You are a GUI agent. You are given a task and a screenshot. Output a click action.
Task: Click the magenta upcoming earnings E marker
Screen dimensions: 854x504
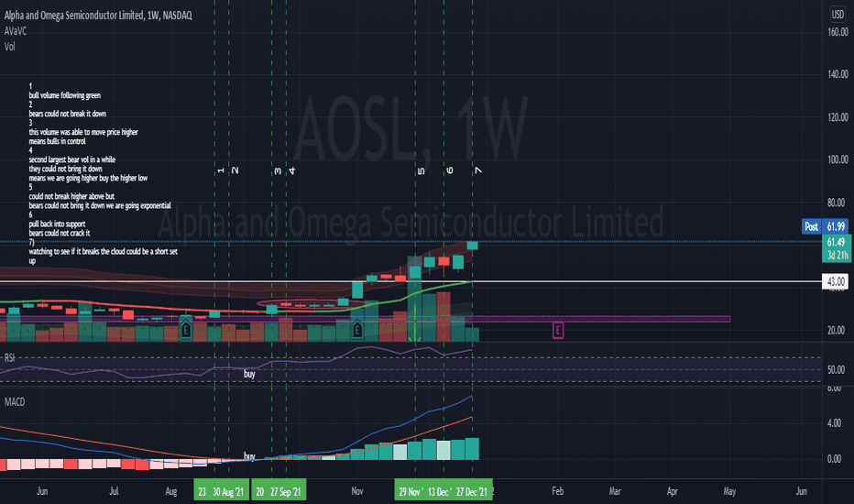click(x=558, y=330)
